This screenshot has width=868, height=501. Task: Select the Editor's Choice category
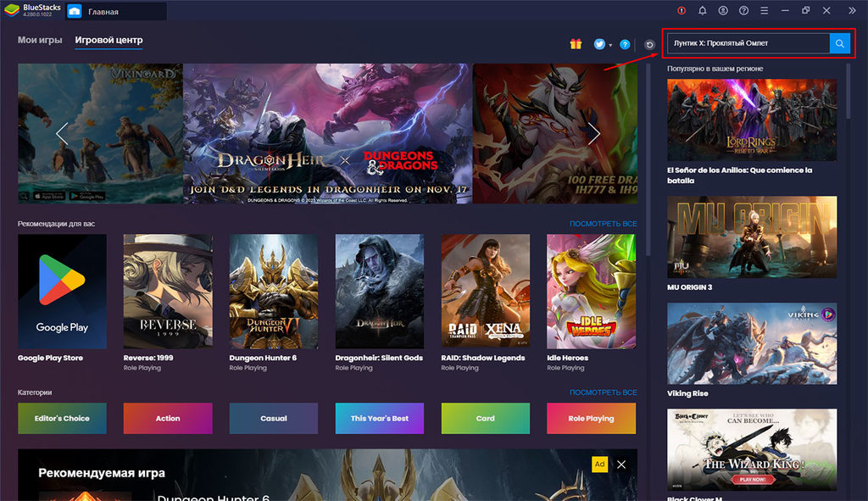coord(62,418)
